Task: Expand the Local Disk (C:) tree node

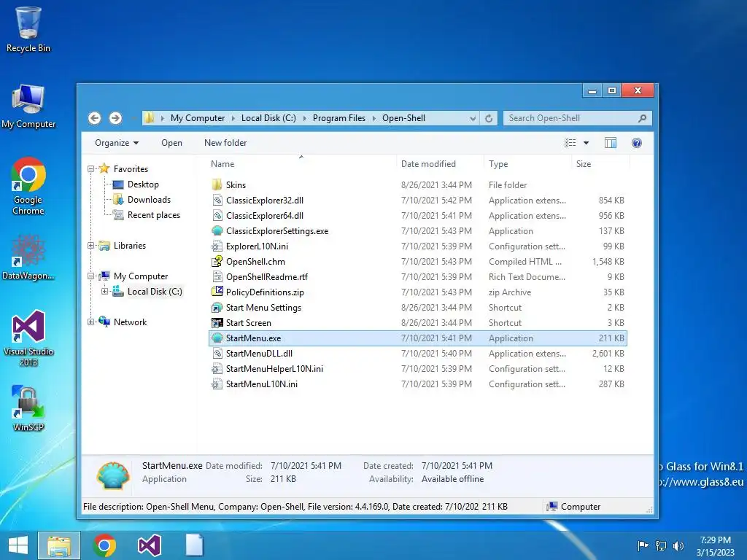Action: pos(104,292)
